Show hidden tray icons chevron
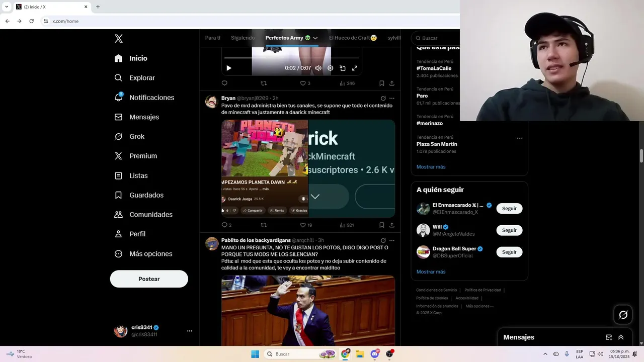 [x=545, y=354]
